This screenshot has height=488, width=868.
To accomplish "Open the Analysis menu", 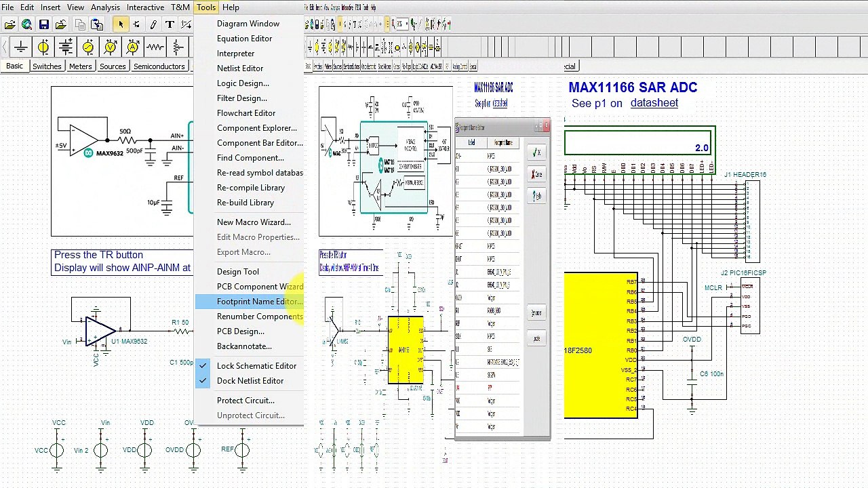I will pos(105,7).
